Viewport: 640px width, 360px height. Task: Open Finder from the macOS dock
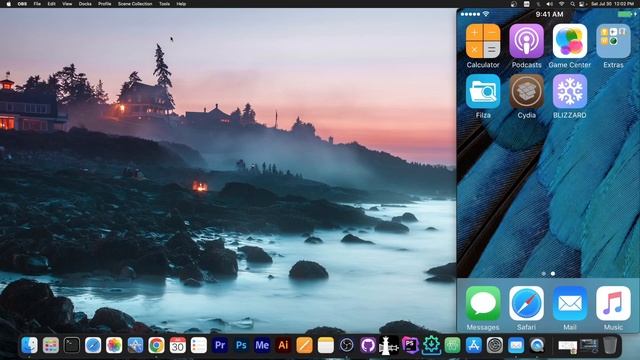tap(29, 345)
